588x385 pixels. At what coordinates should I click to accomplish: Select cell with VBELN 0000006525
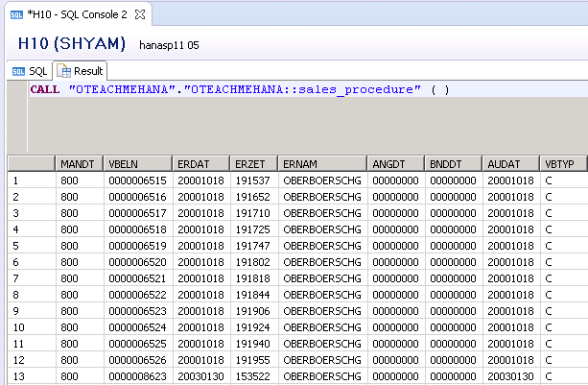(137, 344)
